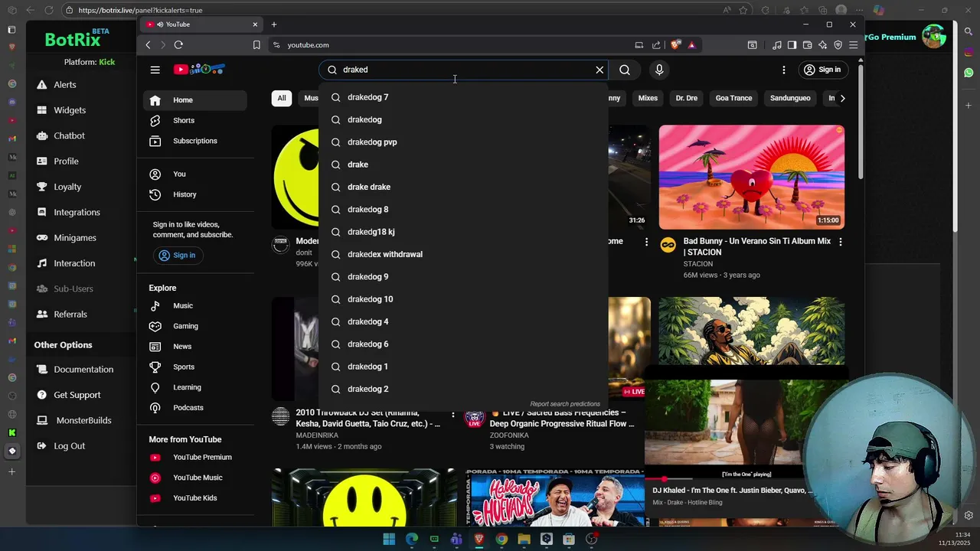
Task: Open Home in YouTube sidebar
Action: point(195,100)
